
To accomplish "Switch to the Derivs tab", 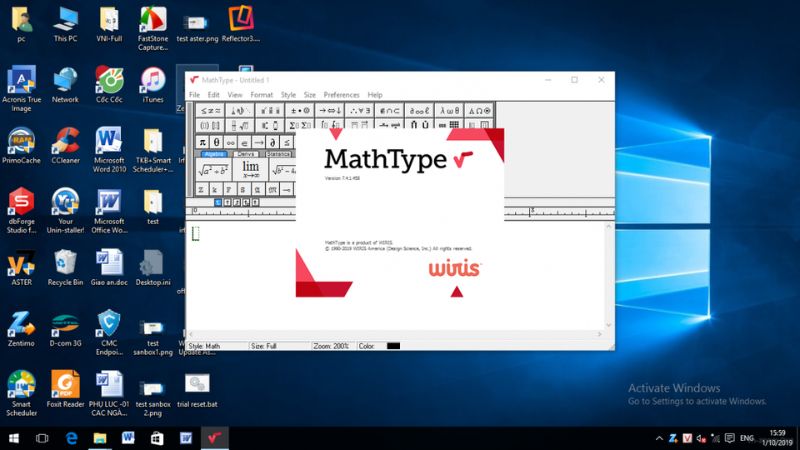I will pyautogui.click(x=245, y=154).
